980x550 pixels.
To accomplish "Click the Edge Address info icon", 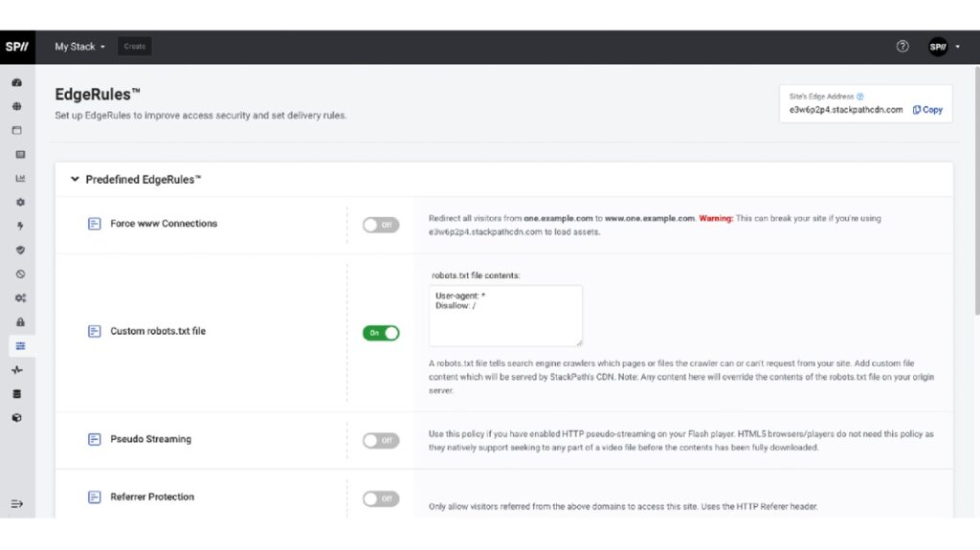I will pyautogui.click(x=860, y=97).
